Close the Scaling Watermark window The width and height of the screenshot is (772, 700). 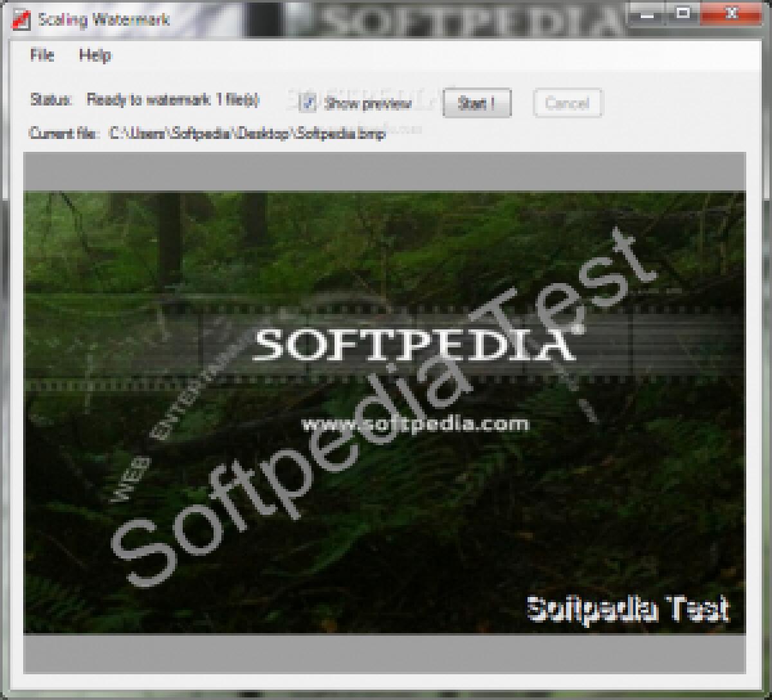(731, 12)
